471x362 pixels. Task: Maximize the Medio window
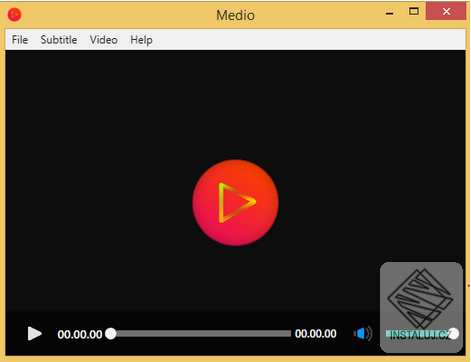(x=414, y=12)
